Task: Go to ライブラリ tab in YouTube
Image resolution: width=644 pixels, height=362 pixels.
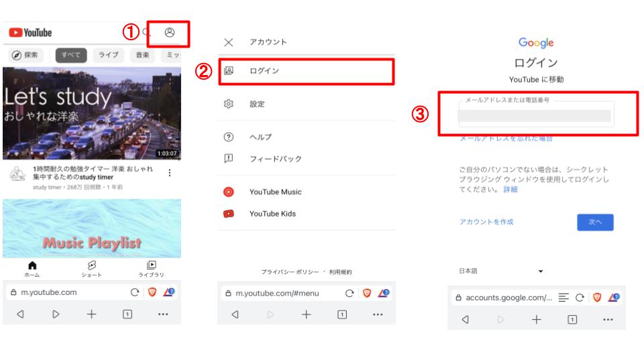Action: coord(151,269)
